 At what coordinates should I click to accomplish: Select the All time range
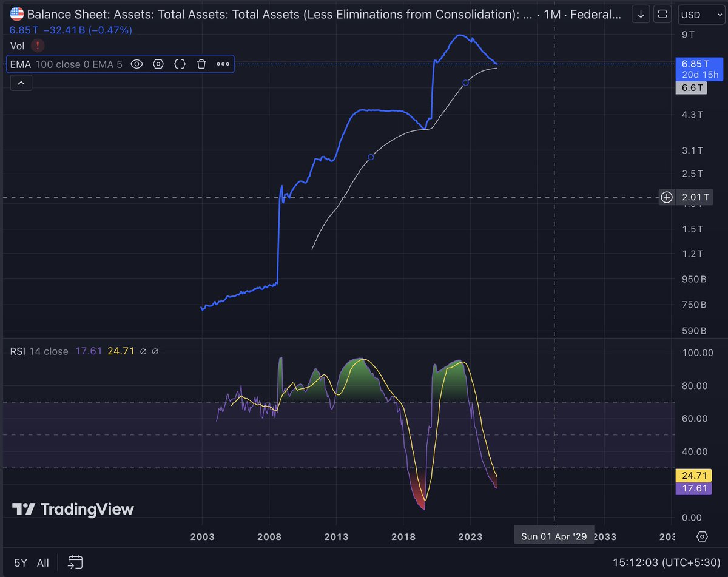point(42,562)
